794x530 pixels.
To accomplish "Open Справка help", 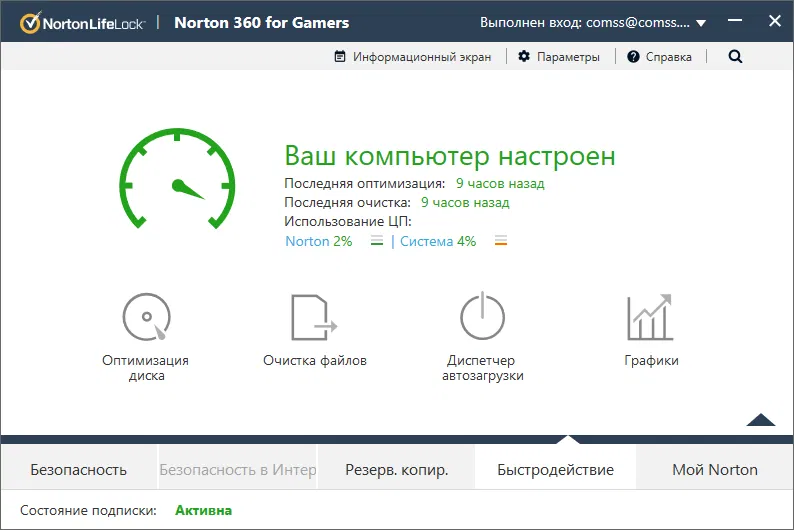I will point(668,57).
